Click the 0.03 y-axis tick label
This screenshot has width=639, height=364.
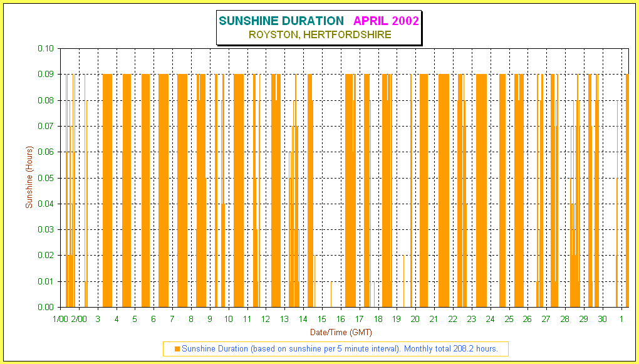coord(46,230)
